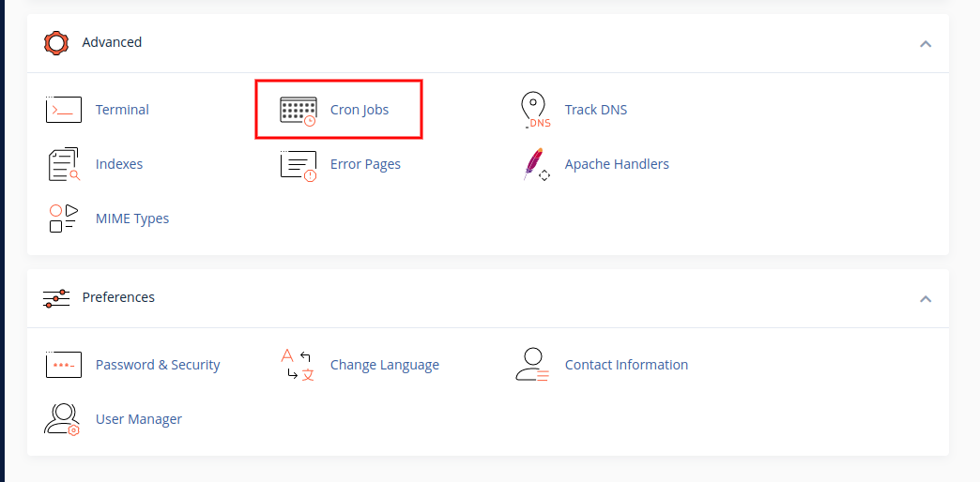Click the MIME Types shapes icon
Viewport: 980px width, 482px height.
pyautogui.click(x=64, y=218)
